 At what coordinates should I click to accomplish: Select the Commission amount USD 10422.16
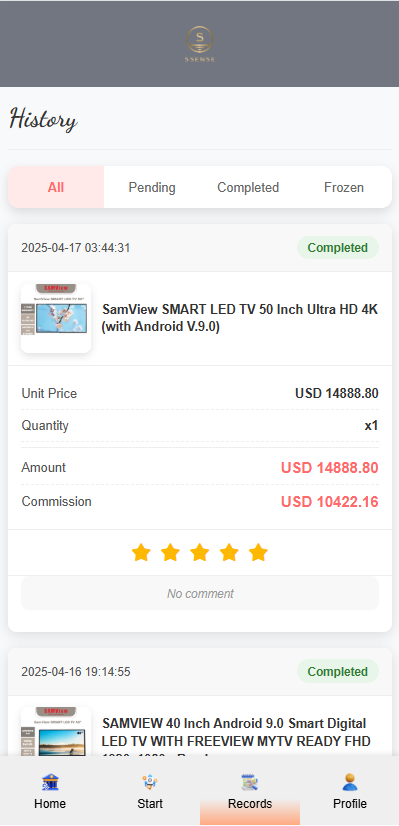(x=329, y=502)
